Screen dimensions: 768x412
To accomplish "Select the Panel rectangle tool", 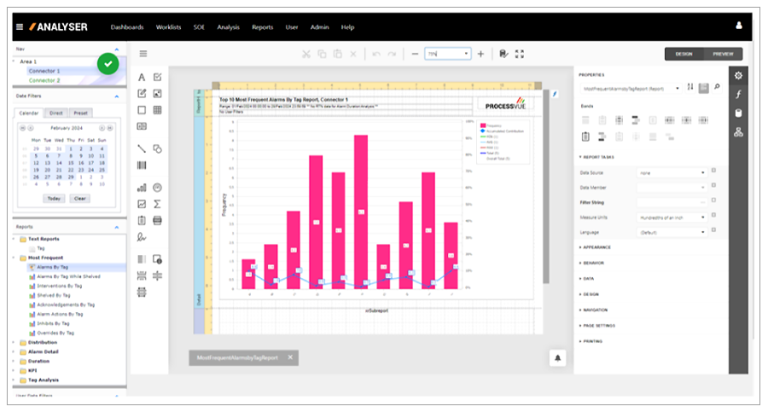I will pos(142,110).
